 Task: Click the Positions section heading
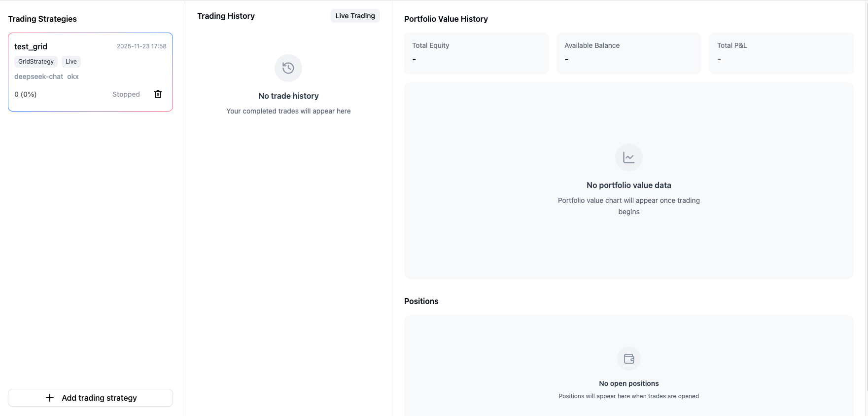click(421, 301)
